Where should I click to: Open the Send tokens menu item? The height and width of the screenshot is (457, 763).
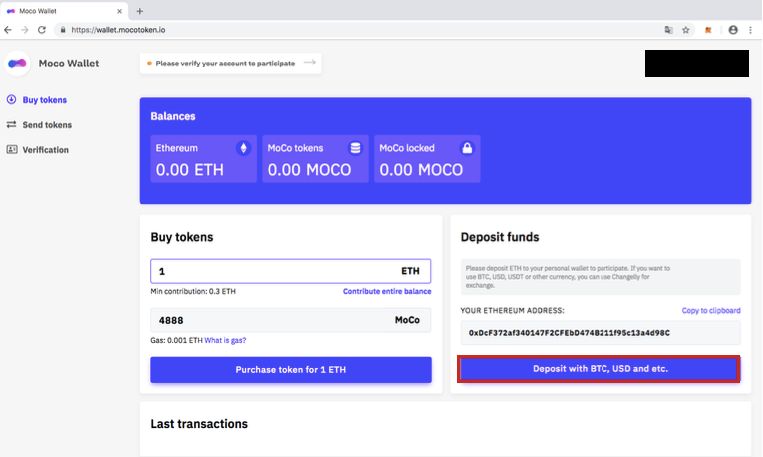(47, 125)
